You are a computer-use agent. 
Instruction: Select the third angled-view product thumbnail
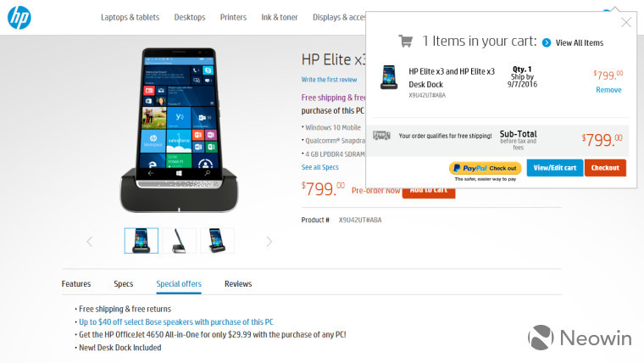tap(217, 241)
